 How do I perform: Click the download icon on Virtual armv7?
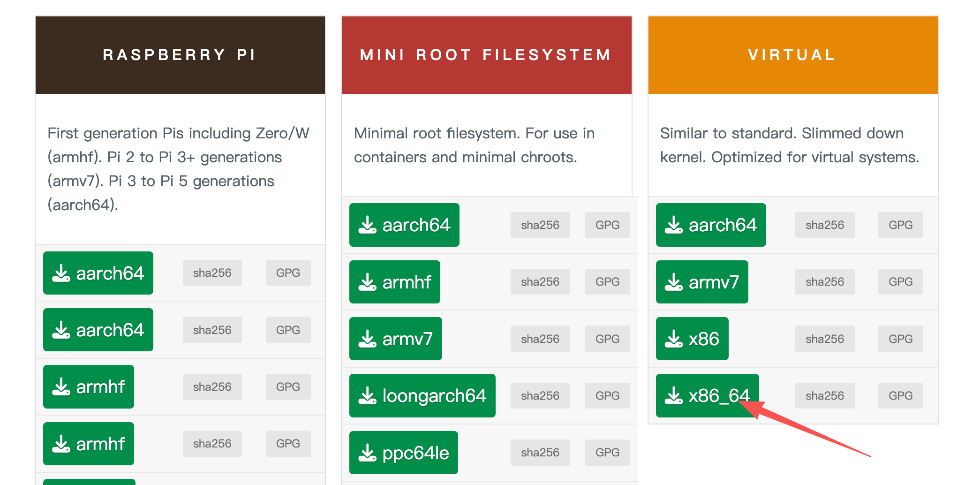(x=673, y=282)
